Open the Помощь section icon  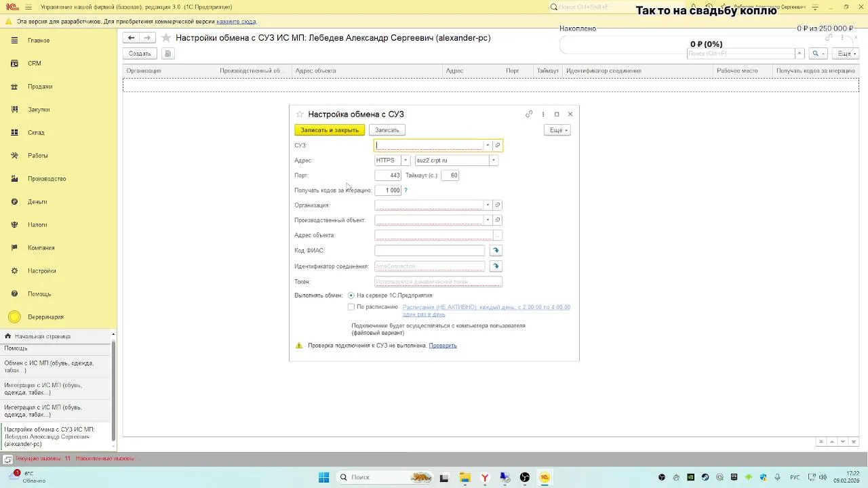coord(14,294)
